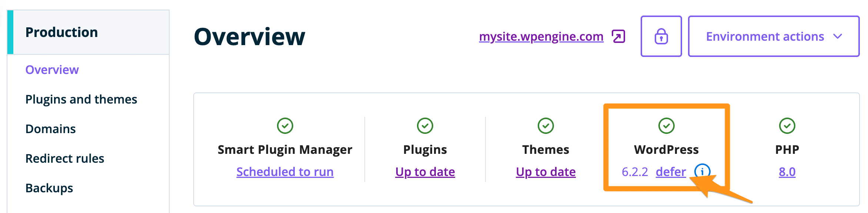Click the PHP 8.0 version link
The width and height of the screenshot is (868, 213).
tap(787, 172)
